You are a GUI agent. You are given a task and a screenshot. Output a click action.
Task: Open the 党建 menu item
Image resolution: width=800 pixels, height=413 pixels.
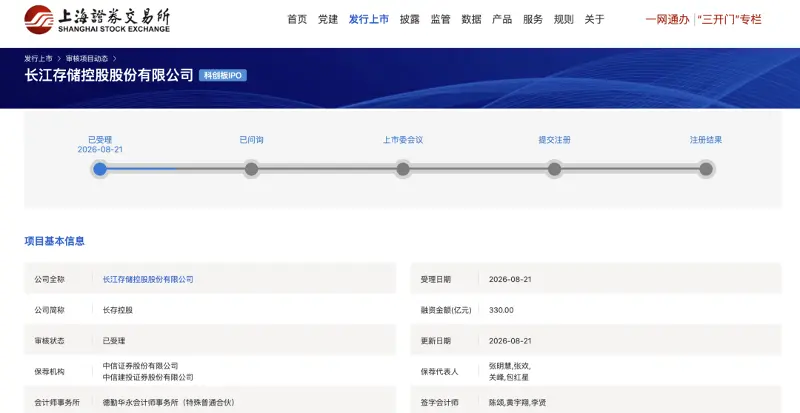pyautogui.click(x=328, y=19)
